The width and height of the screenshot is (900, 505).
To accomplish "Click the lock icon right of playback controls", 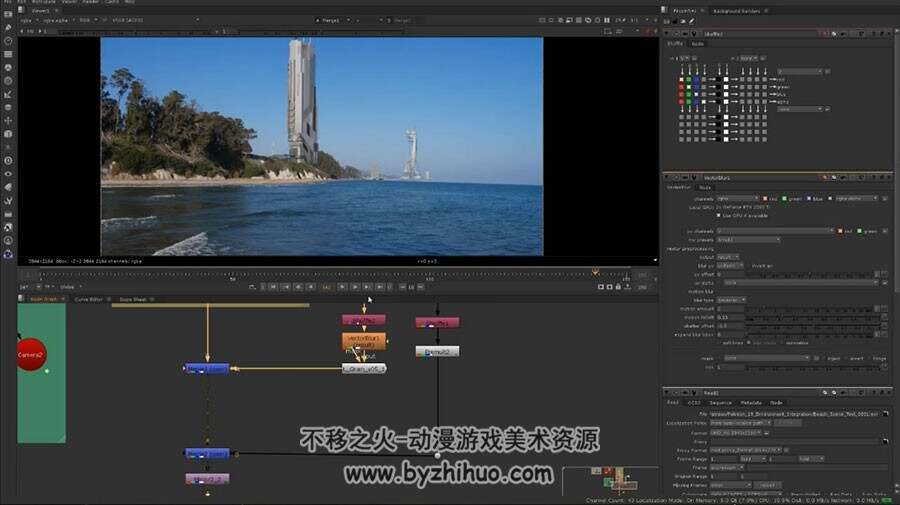I will point(618,286).
